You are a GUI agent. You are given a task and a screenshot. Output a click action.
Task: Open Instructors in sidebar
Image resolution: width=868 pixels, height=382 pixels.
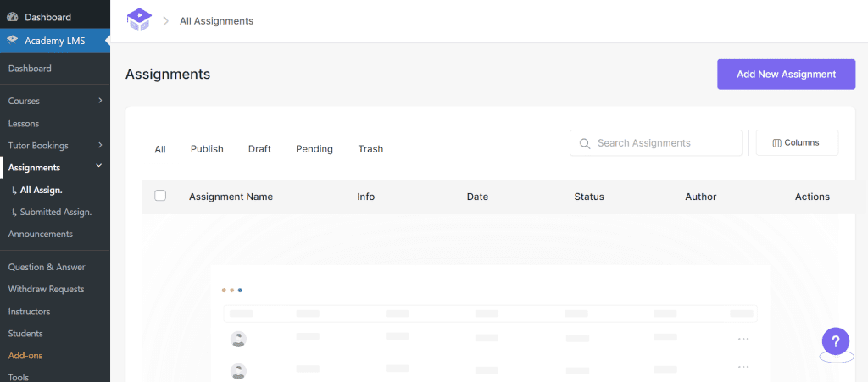[x=30, y=311]
